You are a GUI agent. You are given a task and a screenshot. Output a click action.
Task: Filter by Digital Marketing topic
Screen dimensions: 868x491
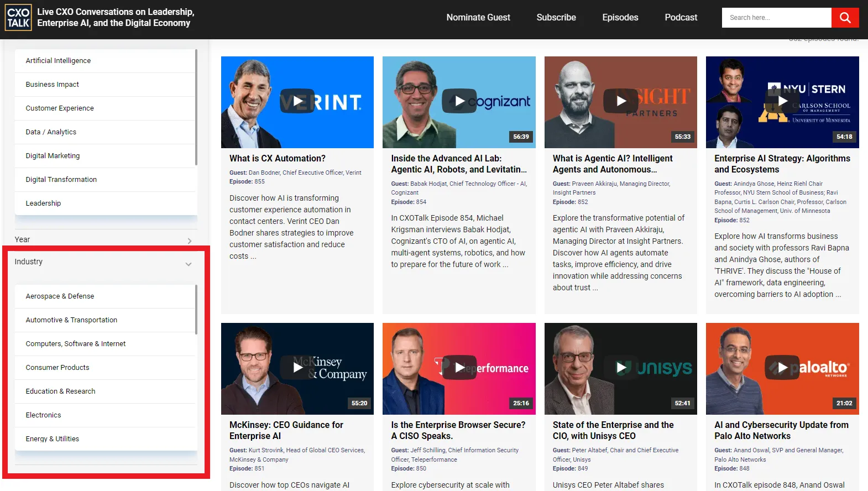pos(105,156)
